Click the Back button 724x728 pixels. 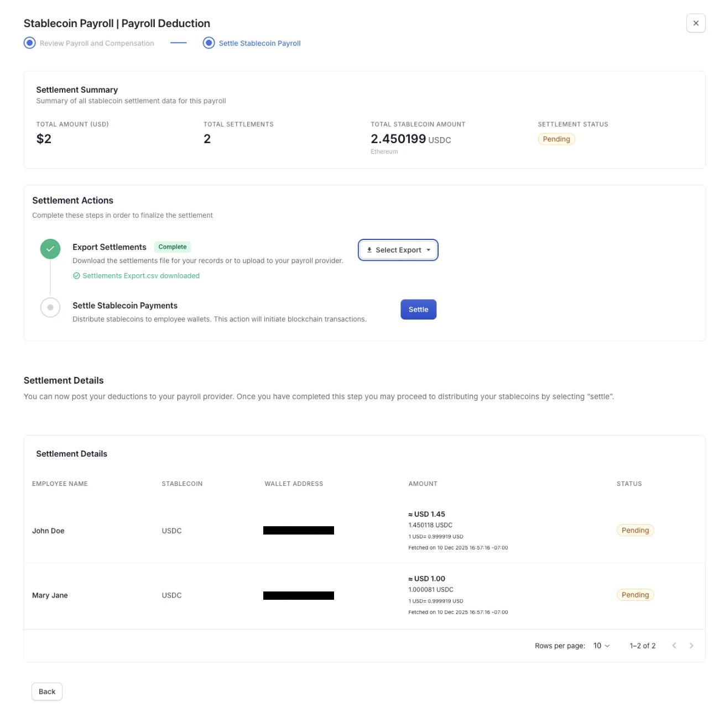(x=47, y=692)
